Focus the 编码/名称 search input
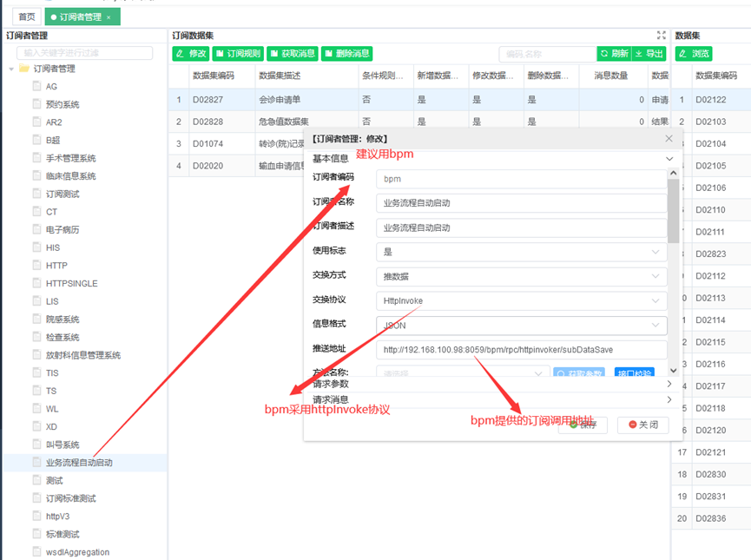The width and height of the screenshot is (751, 560). 548,54
